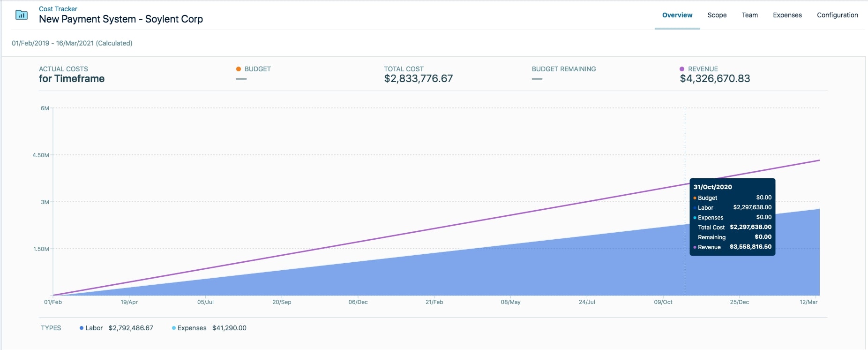Click the BUDGET REMAINING label
The width and height of the screenshot is (868, 350).
click(x=564, y=69)
